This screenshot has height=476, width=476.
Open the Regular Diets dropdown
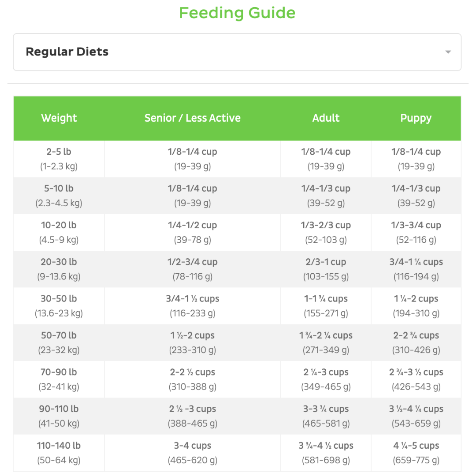[x=237, y=52]
